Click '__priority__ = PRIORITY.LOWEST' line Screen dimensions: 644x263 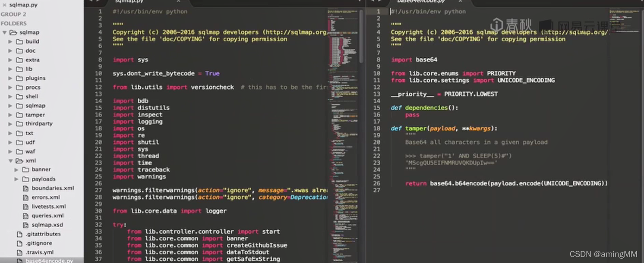tap(444, 94)
